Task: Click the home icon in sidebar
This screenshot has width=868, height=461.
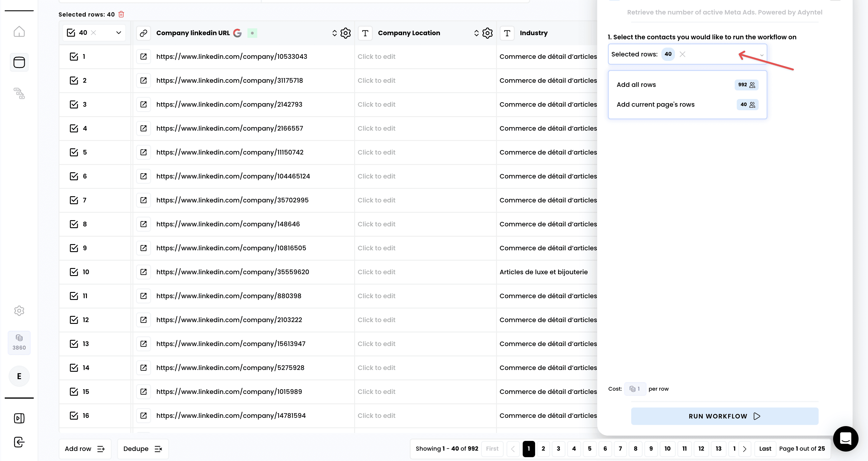Action: click(x=19, y=32)
